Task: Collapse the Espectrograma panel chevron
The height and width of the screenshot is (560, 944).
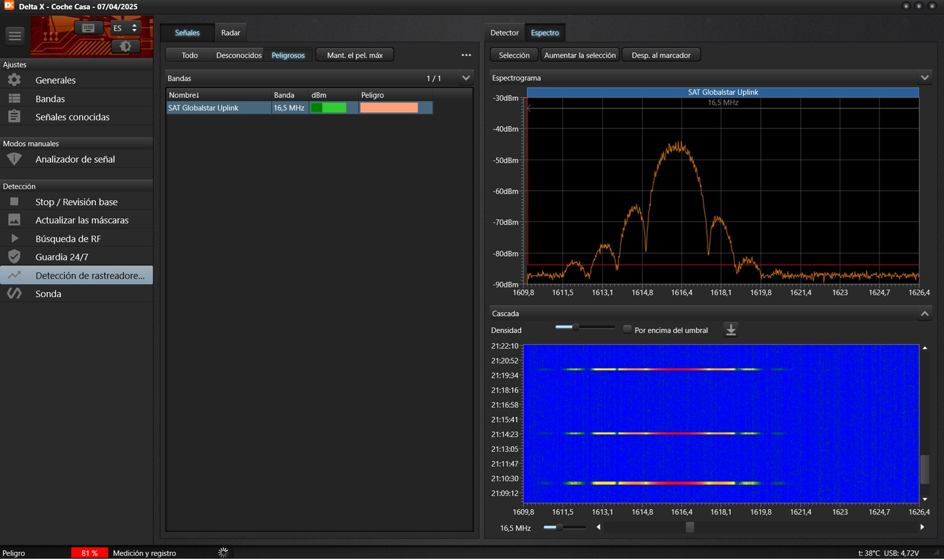Action: (x=925, y=77)
